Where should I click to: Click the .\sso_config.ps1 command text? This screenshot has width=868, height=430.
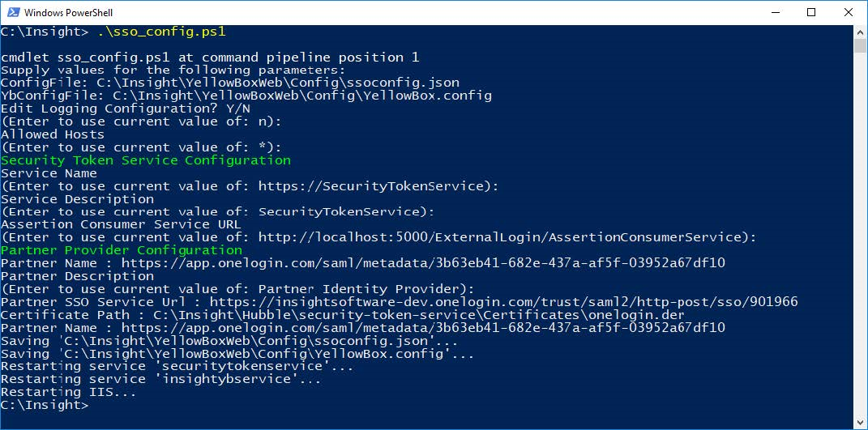tap(160, 32)
